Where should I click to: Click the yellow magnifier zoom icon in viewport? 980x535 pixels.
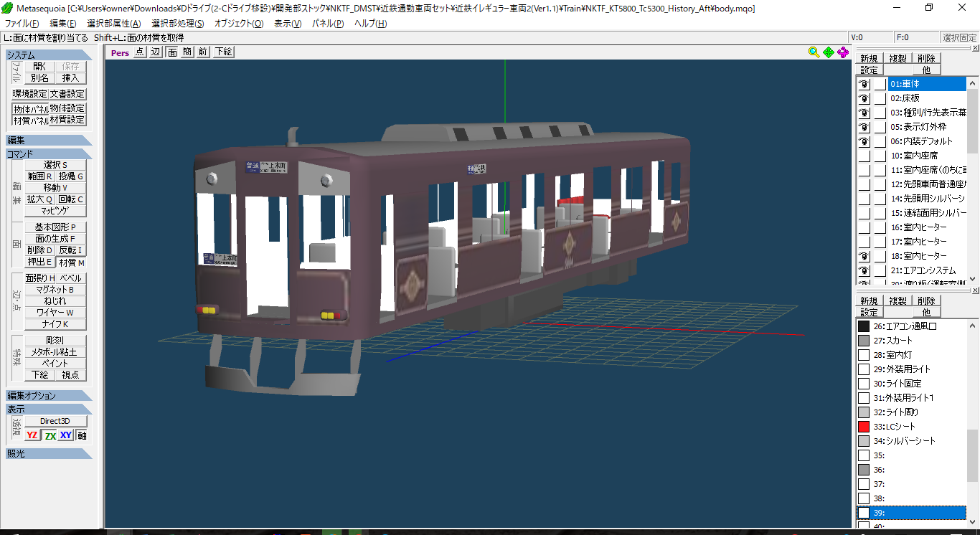[x=814, y=52]
